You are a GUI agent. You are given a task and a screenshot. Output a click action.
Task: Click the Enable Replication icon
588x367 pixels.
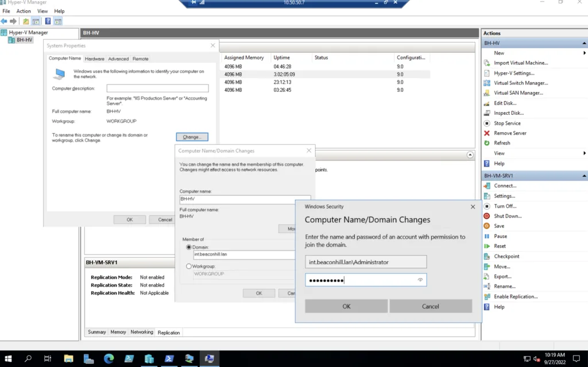click(487, 296)
